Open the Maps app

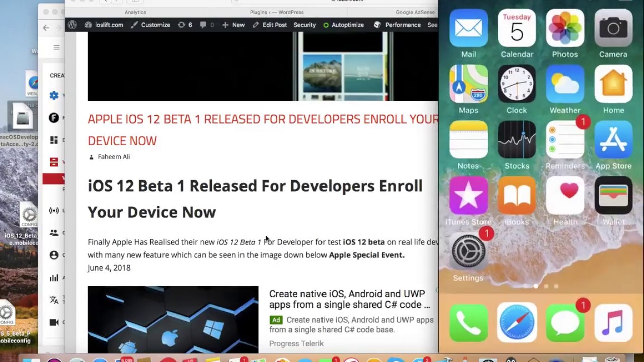468,83
